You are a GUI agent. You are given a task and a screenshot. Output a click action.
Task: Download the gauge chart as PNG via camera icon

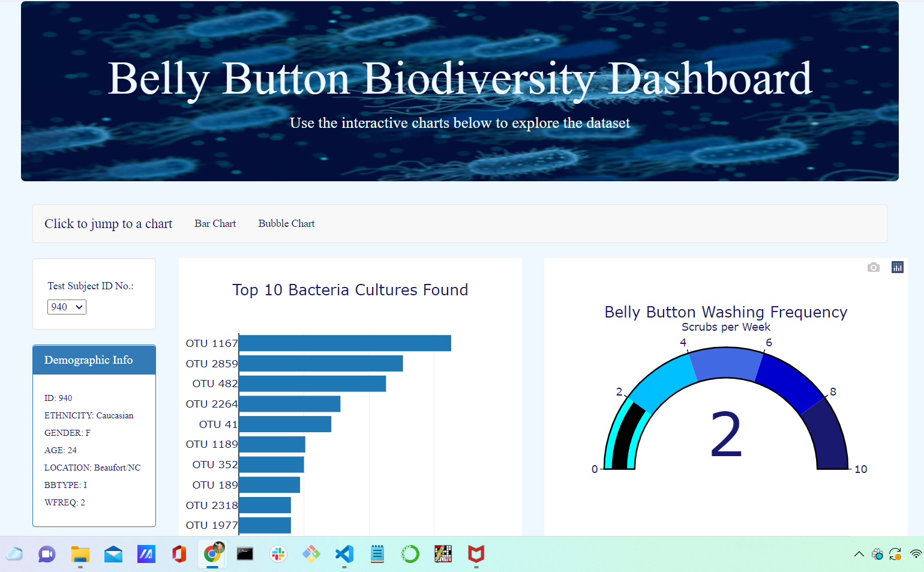(x=873, y=267)
